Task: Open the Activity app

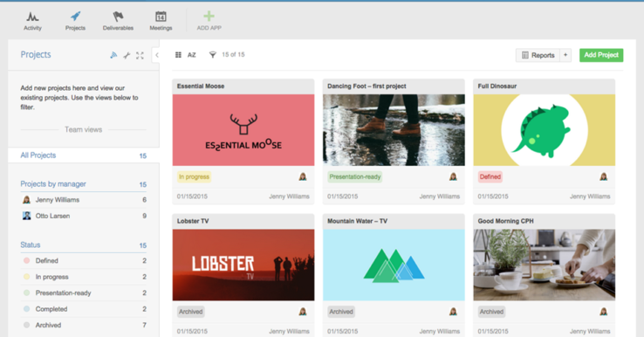Action: click(32, 21)
